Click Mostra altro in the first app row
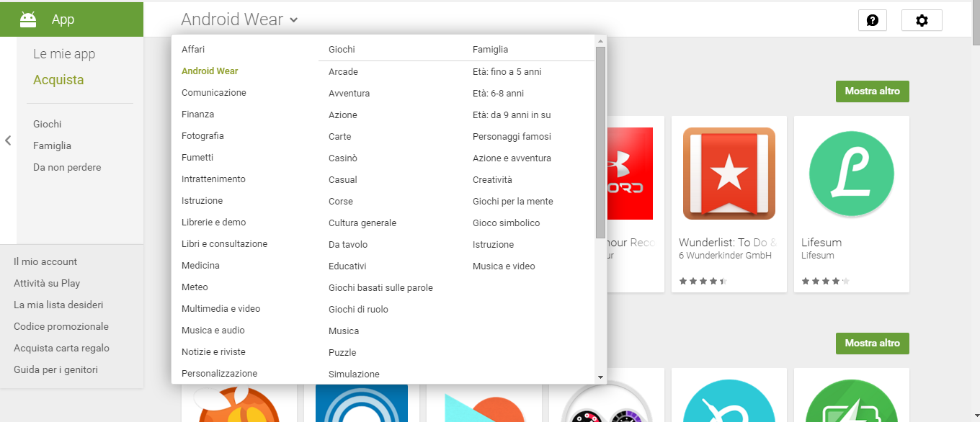The width and height of the screenshot is (980, 422). click(873, 91)
